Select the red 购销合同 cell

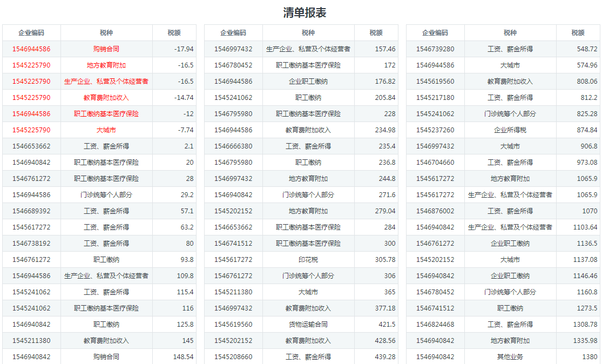106,49
